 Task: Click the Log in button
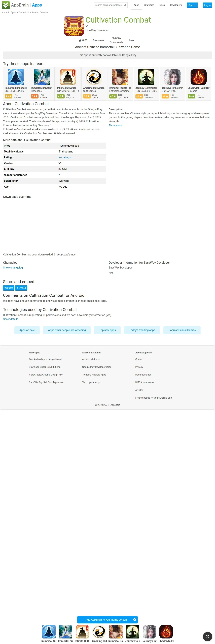click(x=207, y=5)
